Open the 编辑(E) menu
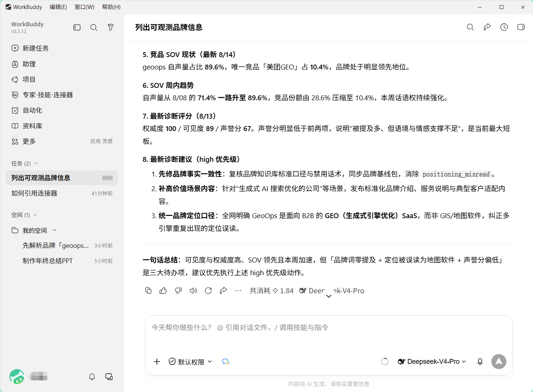This screenshot has height=392, width=533. point(58,7)
